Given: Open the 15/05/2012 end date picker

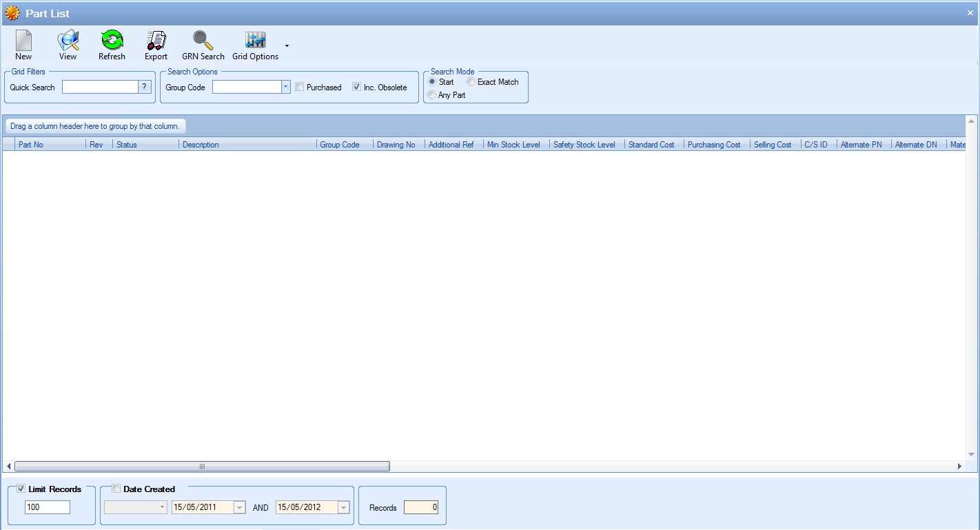Looking at the screenshot, I should coord(344,507).
